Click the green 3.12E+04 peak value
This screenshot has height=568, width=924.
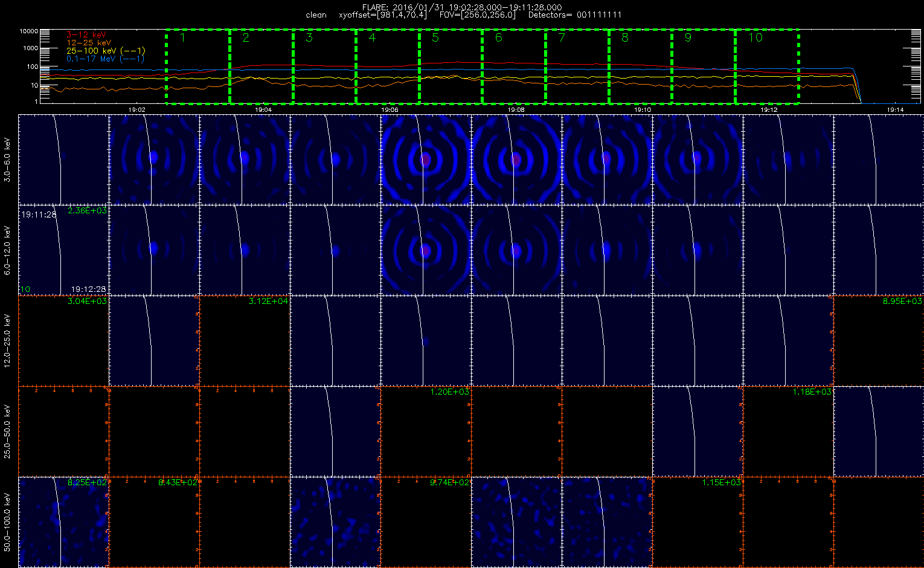[x=268, y=302]
